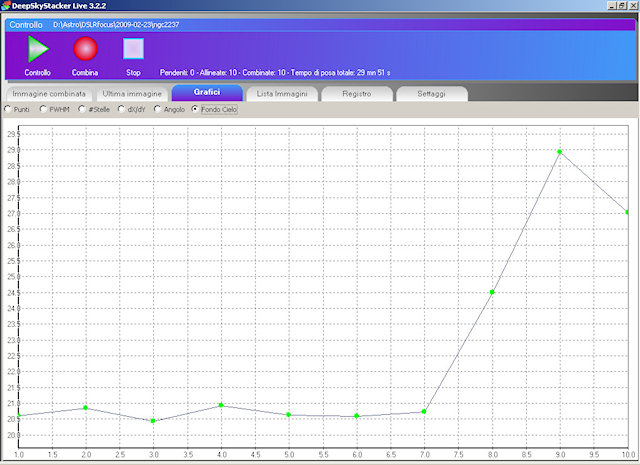Screen dimensions: 640x465
Task: Restore the DeepSkyStacker Live window size
Action: tap(622, 5)
